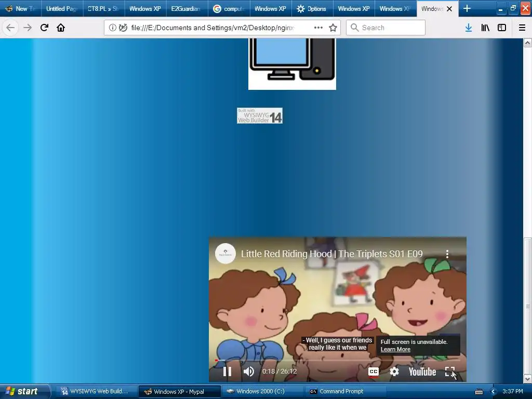Switch to WYSIWYG Web Builder taskbar window
This screenshot has height=399, width=532.
point(95,391)
